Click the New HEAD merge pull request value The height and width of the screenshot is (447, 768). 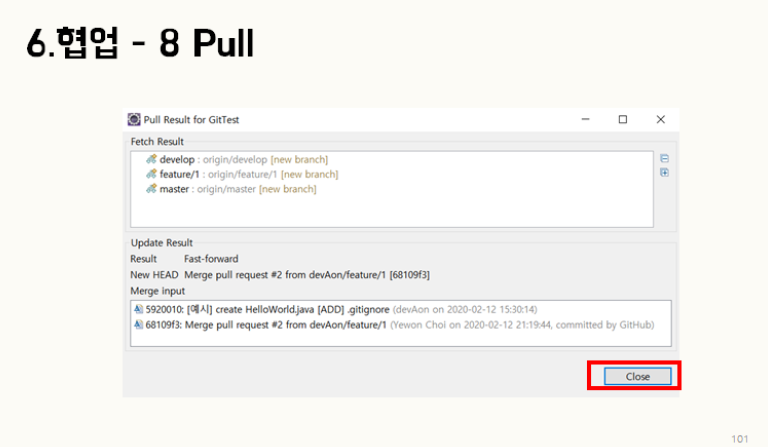point(307,275)
